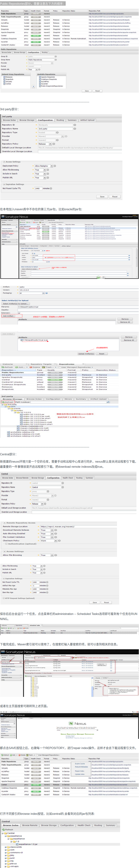Screen dimensions: 139x868
Task: Click classworlds folder icon in Central tree
Action: point(8,847)
